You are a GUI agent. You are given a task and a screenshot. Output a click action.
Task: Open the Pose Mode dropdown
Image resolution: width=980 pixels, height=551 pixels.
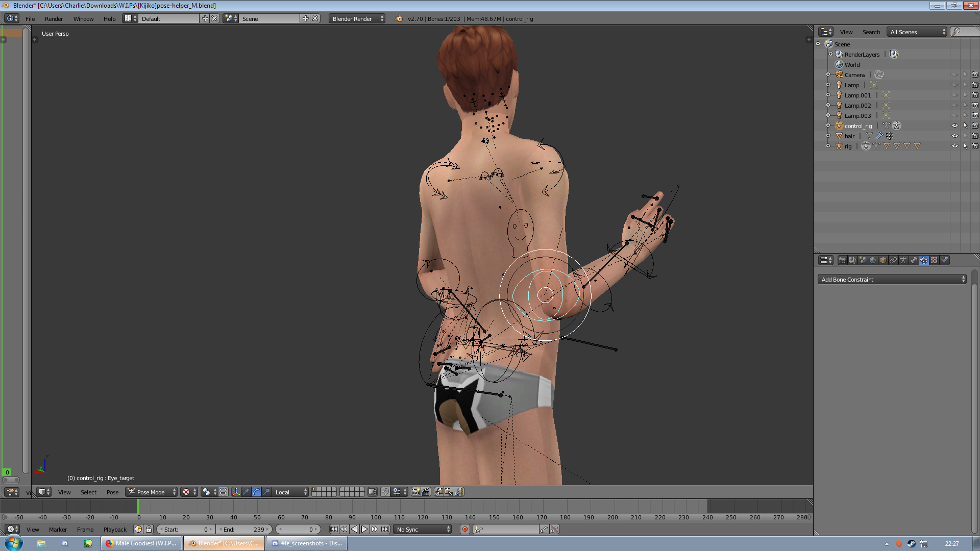click(152, 492)
